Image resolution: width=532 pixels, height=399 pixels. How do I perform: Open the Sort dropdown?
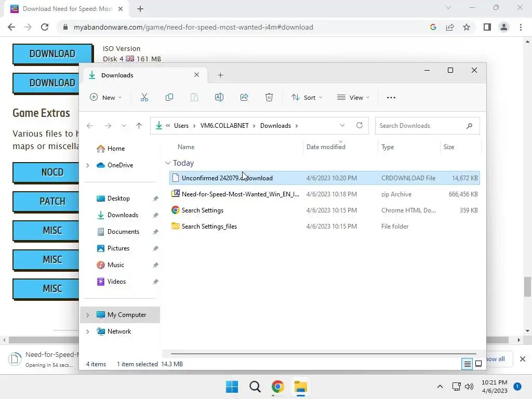[307, 97]
